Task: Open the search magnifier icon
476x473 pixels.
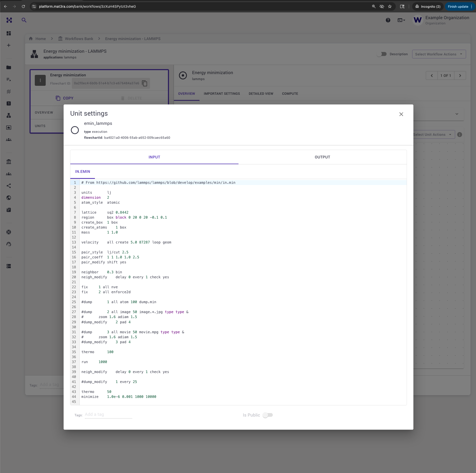Action: pos(24,20)
